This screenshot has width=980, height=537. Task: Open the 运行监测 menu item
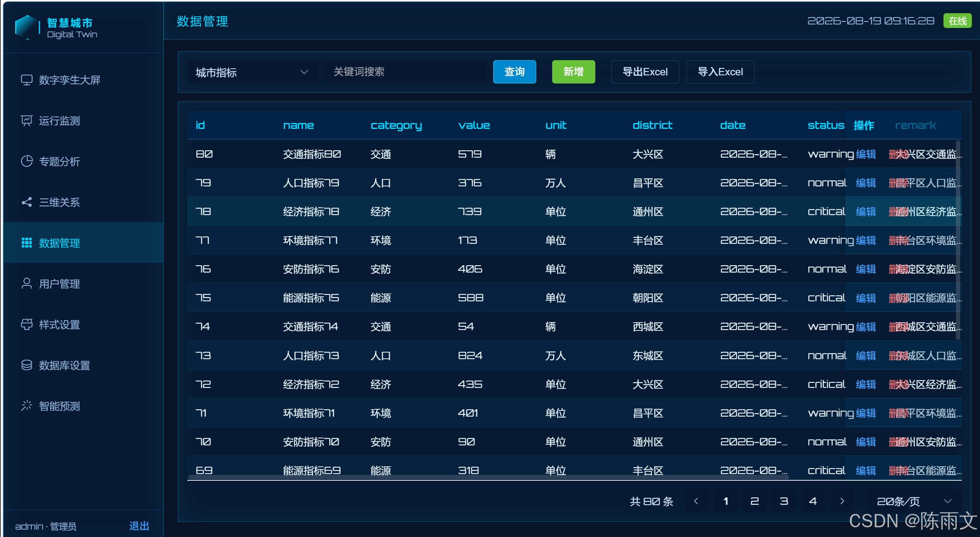[84, 121]
